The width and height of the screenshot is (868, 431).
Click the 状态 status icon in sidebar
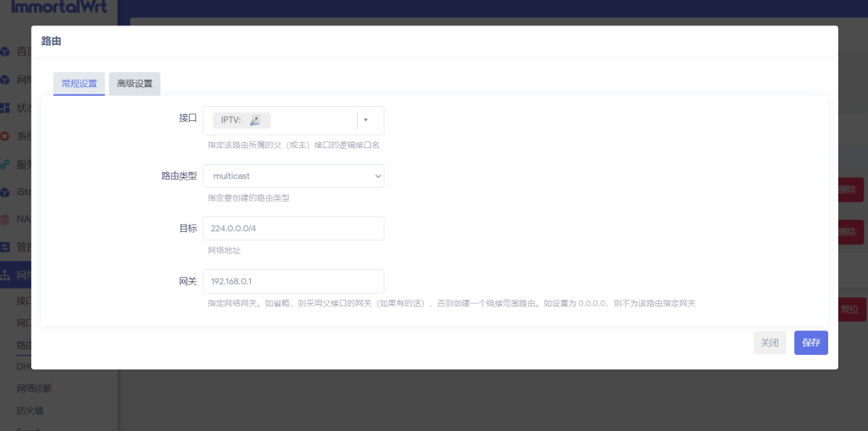click(5, 108)
